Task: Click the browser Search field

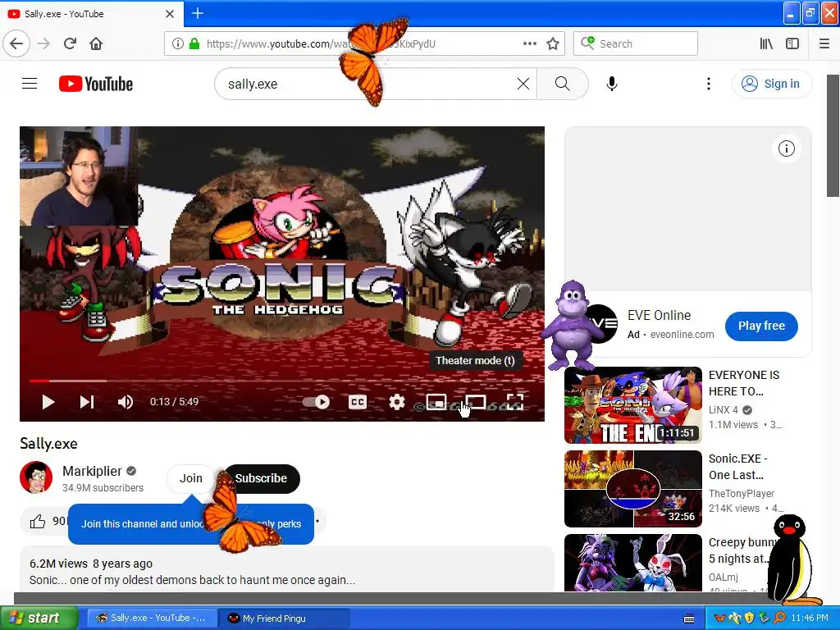Action: [x=636, y=43]
